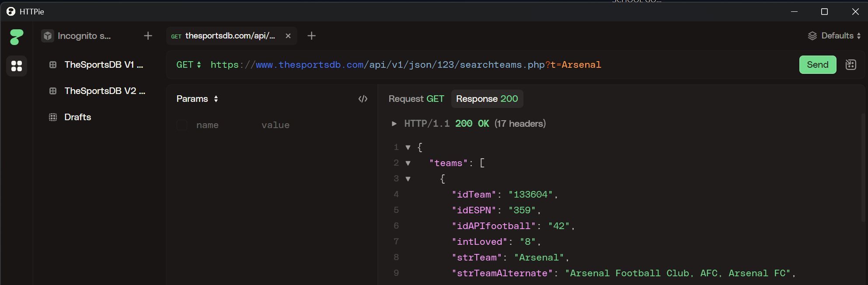The height and width of the screenshot is (285, 868).
Task: Select the Response 200 tab
Action: (487, 99)
